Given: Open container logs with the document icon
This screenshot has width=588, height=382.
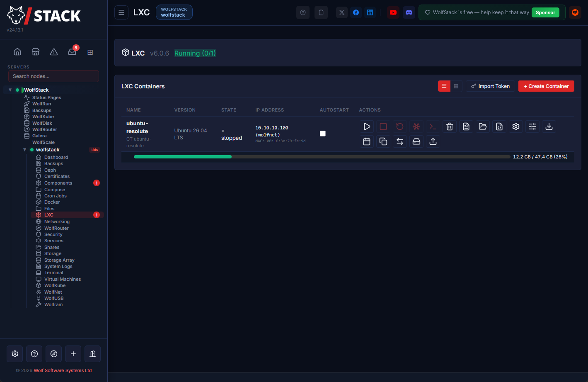Looking at the screenshot, I should (x=466, y=127).
